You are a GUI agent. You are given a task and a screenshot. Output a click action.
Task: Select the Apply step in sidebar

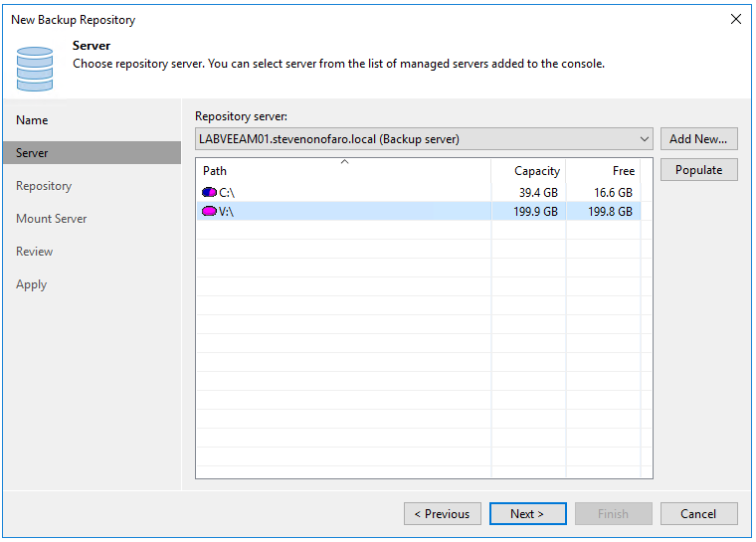(32, 284)
